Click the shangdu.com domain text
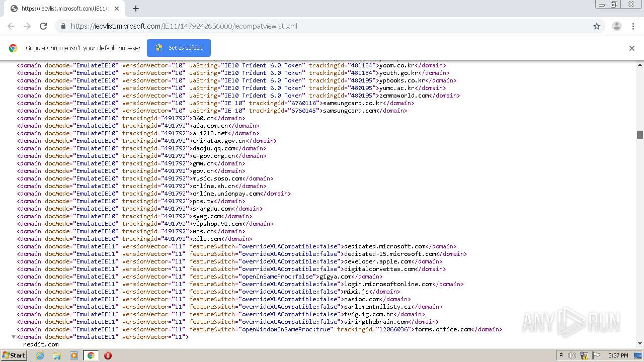This screenshot has width=644, height=362. 212,209
